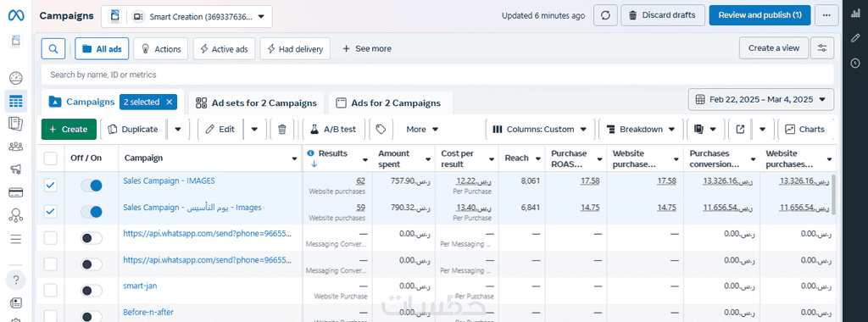The image size is (868, 322).
Task: Click the green Create button
Action: 69,129
